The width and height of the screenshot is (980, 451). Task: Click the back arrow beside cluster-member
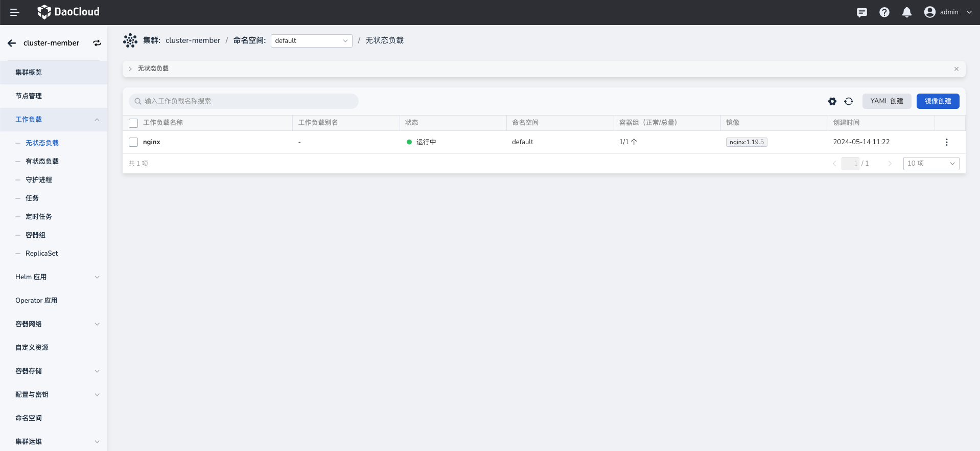(x=12, y=43)
